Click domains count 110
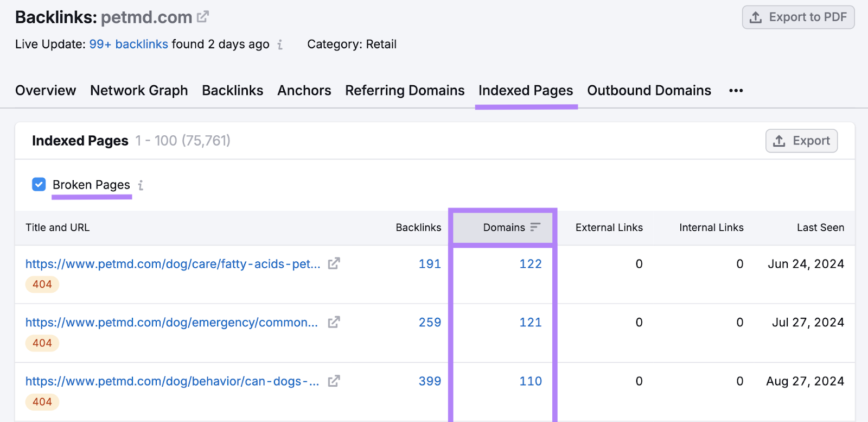The height and width of the screenshot is (422, 868). pyautogui.click(x=531, y=381)
